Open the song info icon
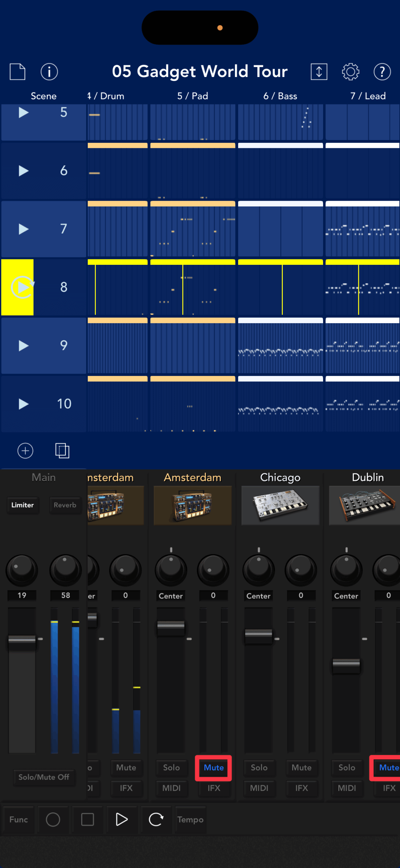The image size is (400, 868). click(49, 72)
